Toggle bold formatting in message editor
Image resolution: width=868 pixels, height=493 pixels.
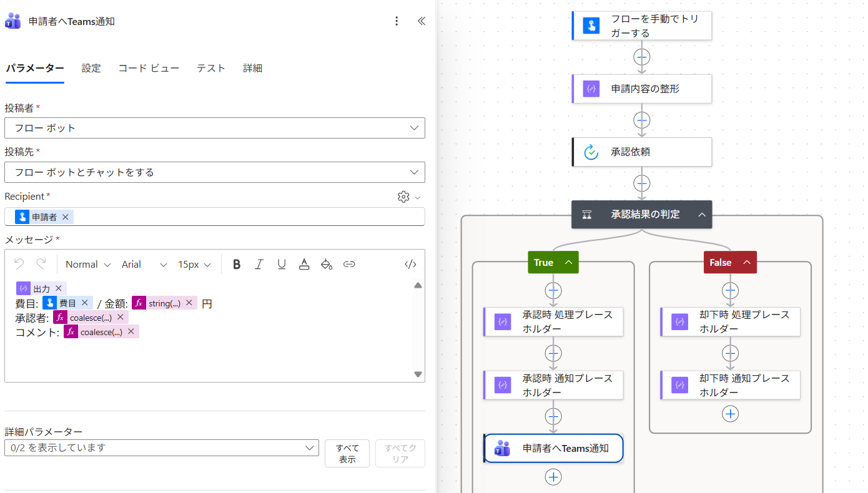237,265
